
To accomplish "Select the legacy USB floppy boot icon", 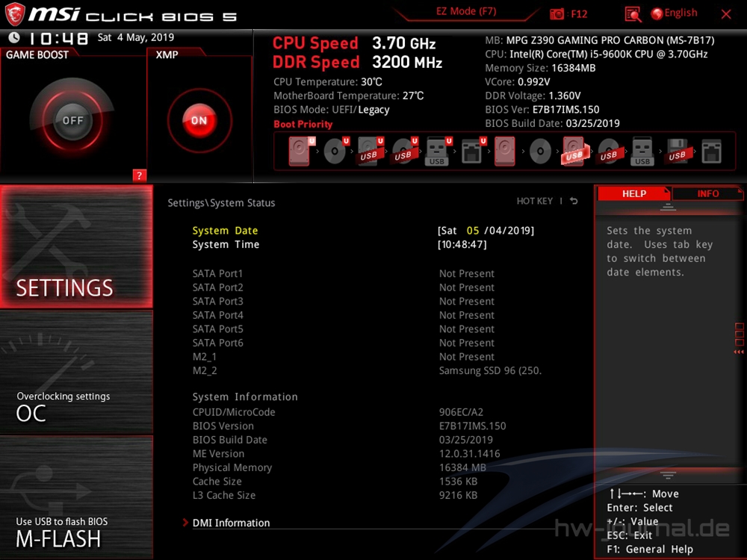I will point(678,152).
